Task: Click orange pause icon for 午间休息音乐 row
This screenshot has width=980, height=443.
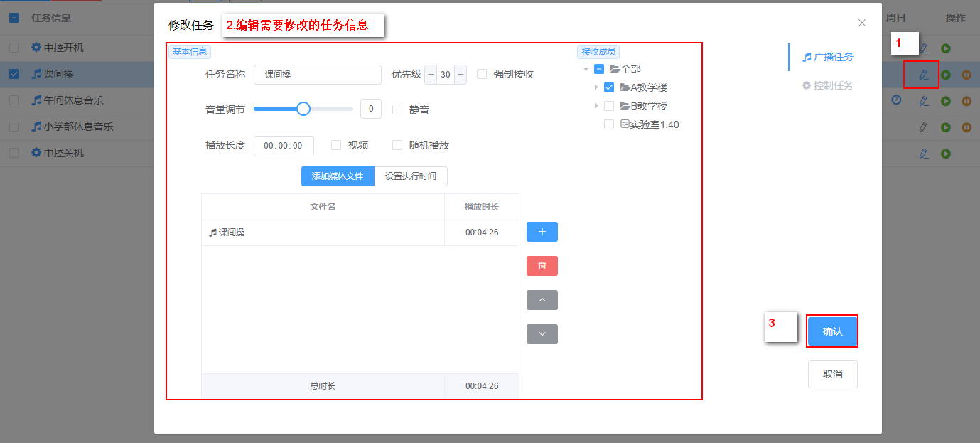Action: pos(966,101)
